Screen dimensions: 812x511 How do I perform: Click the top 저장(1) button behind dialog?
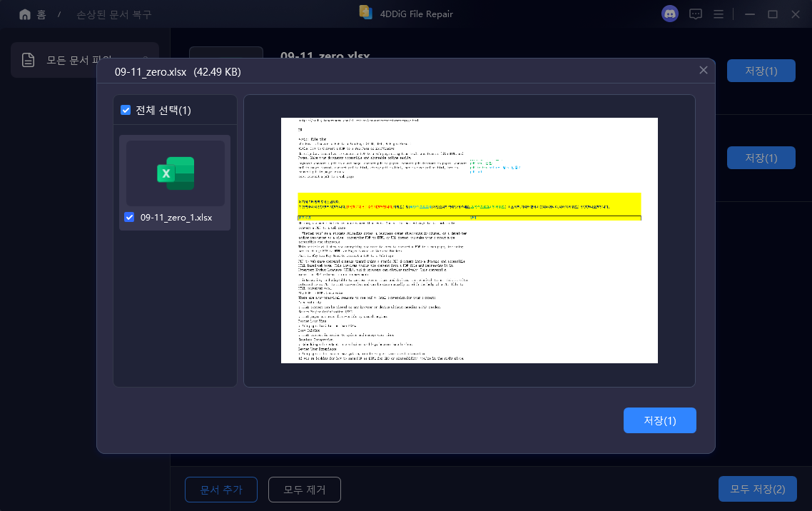pos(761,71)
